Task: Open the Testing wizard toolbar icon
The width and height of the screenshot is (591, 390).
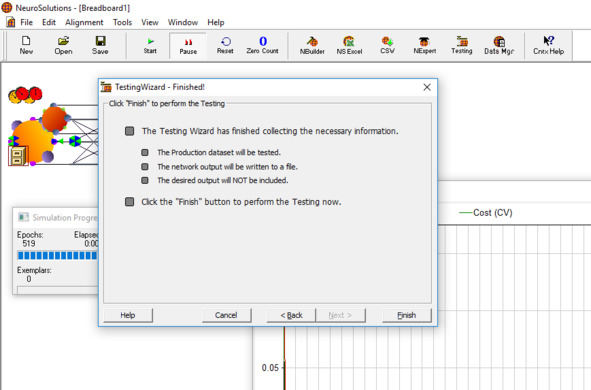Action: tap(462, 46)
